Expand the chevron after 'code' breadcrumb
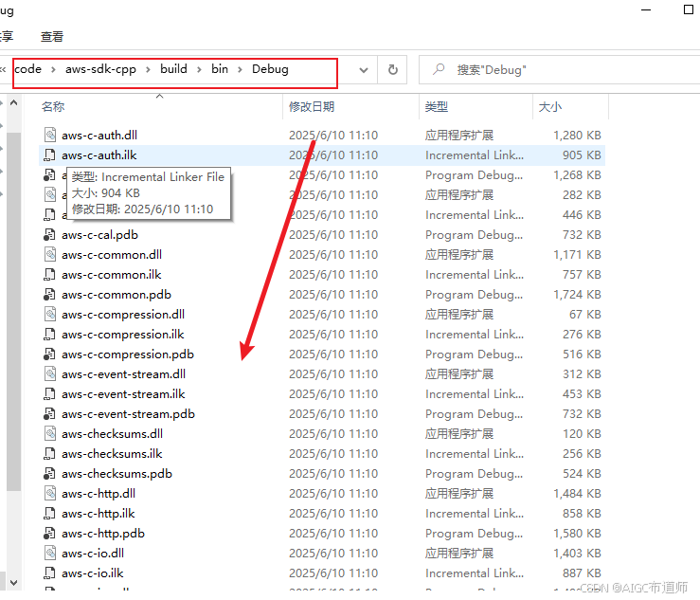The image size is (700, 600). coord(53,69)
